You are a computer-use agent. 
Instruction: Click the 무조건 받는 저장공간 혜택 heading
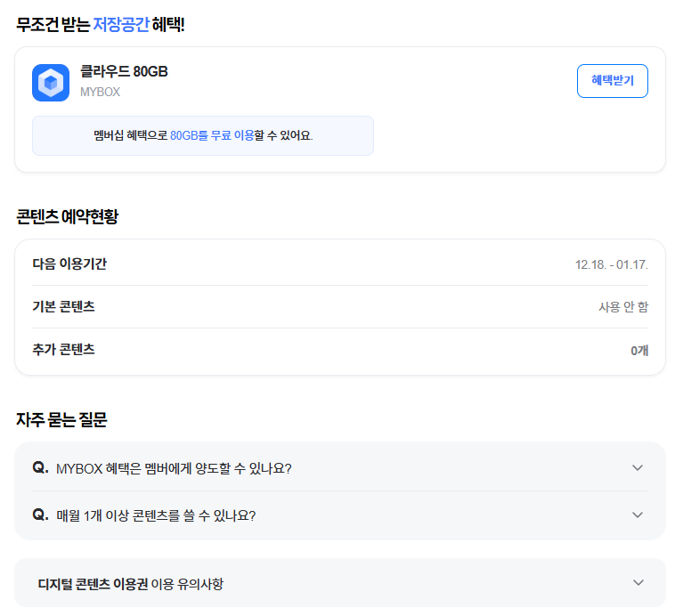coord(101,25)
